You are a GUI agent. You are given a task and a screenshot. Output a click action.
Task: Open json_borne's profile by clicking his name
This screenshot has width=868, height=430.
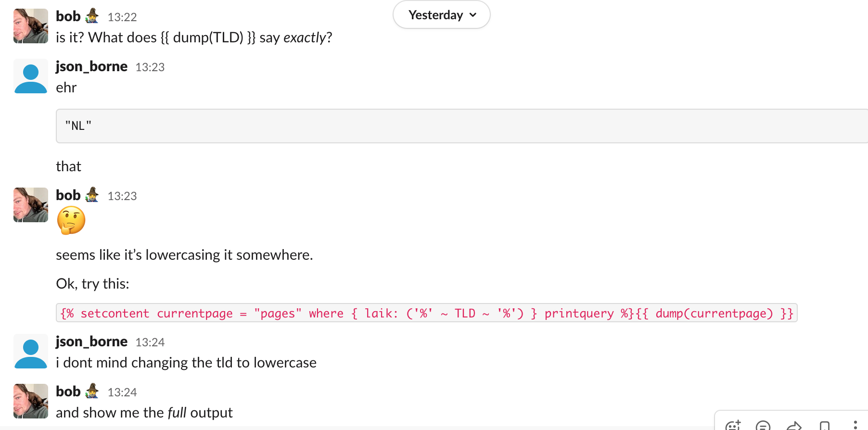(91, 66)
